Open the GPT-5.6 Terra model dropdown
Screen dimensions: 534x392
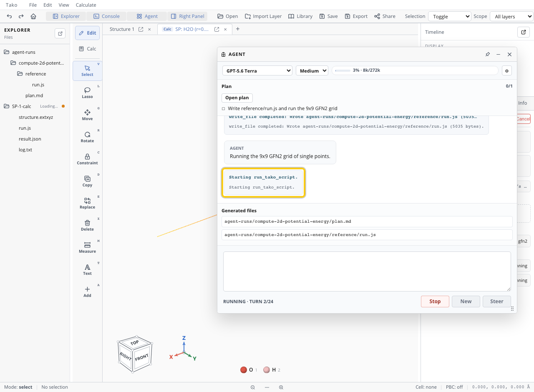pos(257,71)
